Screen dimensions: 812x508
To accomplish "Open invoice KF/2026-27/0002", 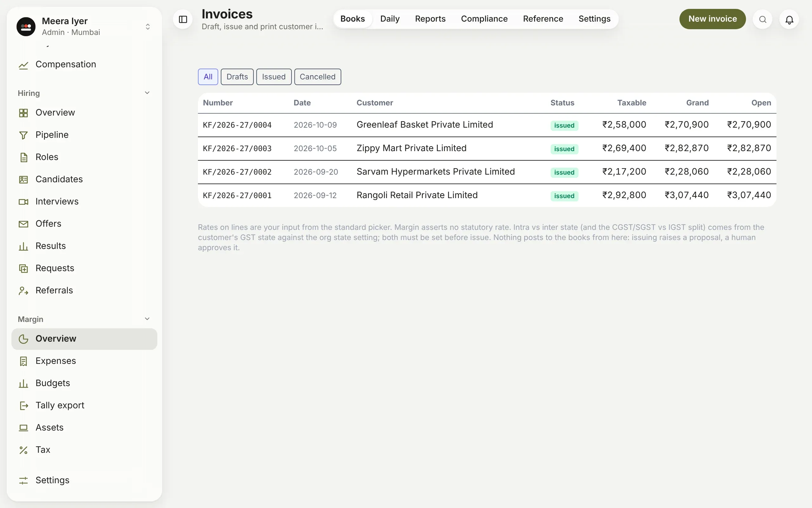I will pyautogui.click(x=237, y=172).
